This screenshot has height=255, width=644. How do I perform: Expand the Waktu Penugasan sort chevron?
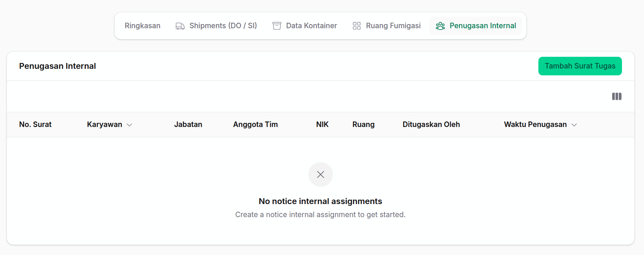(574, 125)
